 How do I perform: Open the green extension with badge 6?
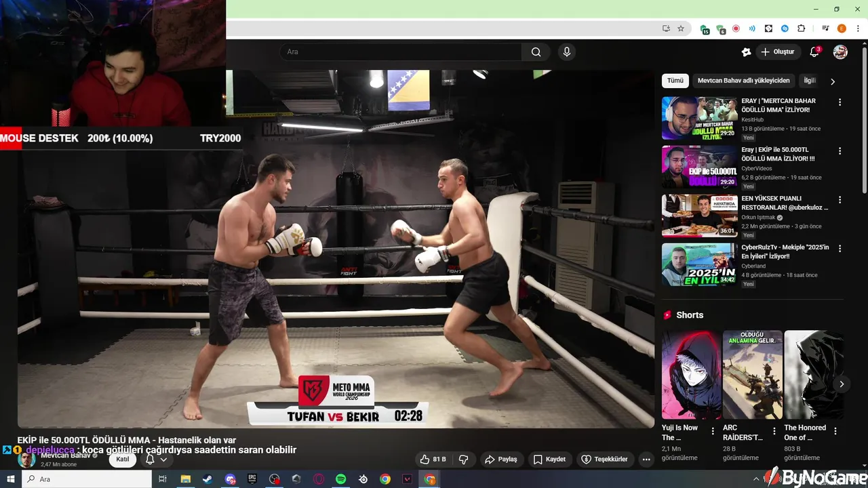point(720,29)
